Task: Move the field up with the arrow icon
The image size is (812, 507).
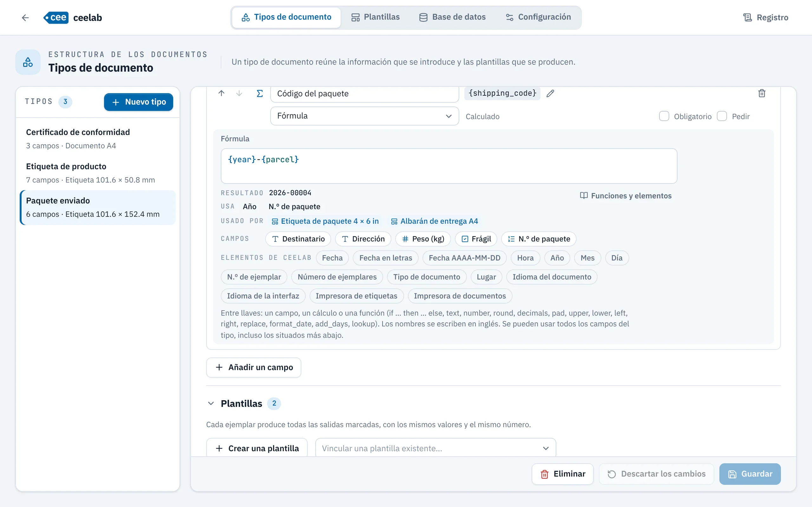Action: (x=221, y=93)
